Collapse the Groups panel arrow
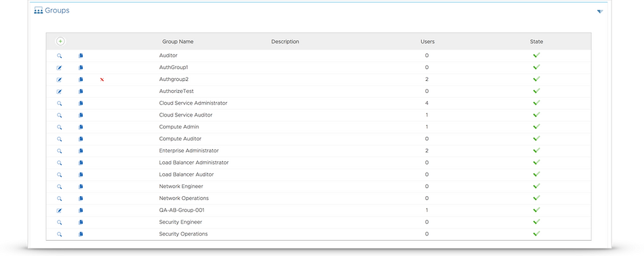Screen dimensions: 644x256 [599, 11]
